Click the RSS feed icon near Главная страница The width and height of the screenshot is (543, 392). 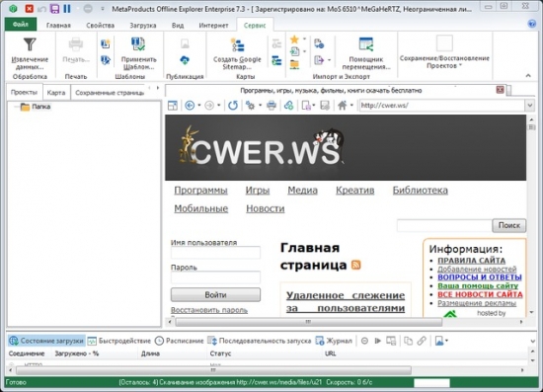pos(356,265)
